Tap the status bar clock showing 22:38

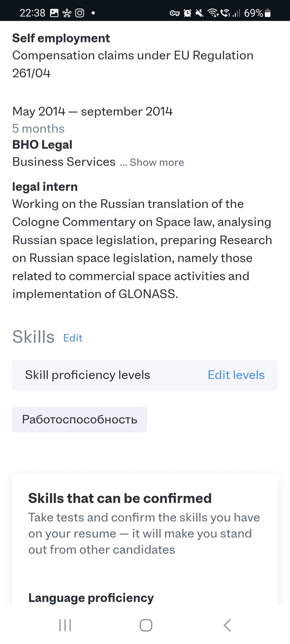32,13
